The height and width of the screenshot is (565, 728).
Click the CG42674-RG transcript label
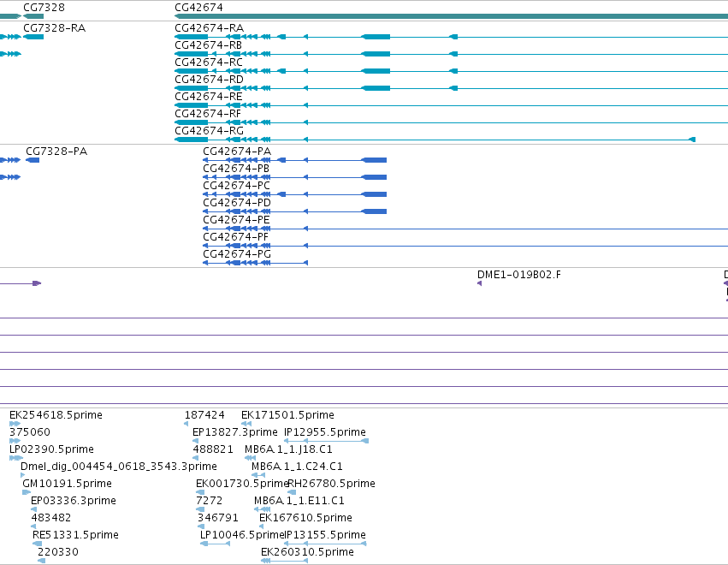tap(209, 131)
